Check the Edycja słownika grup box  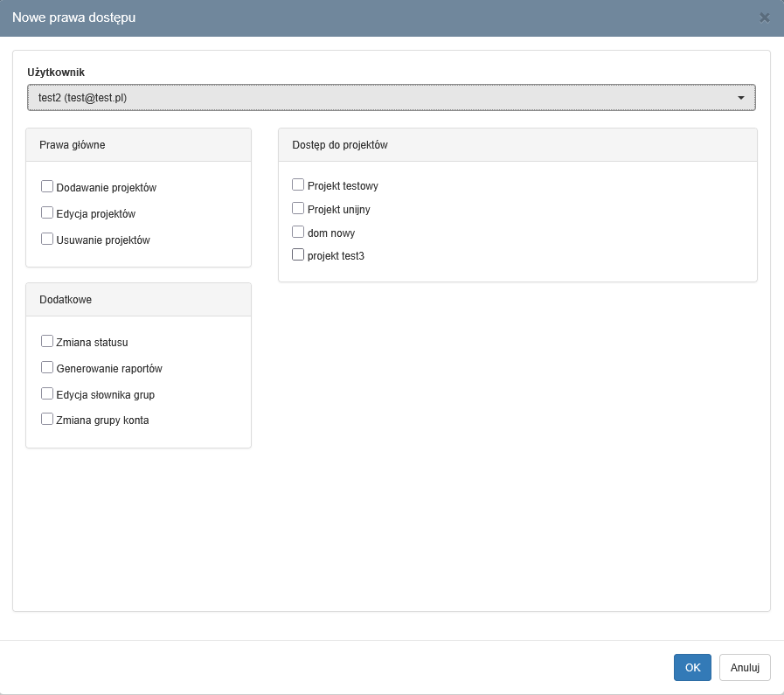tap(47, 393)
